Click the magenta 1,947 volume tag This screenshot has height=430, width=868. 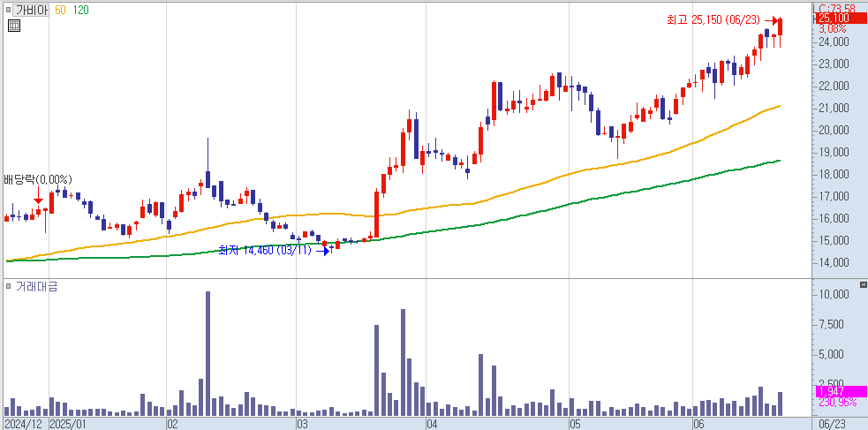pos(842,392)
